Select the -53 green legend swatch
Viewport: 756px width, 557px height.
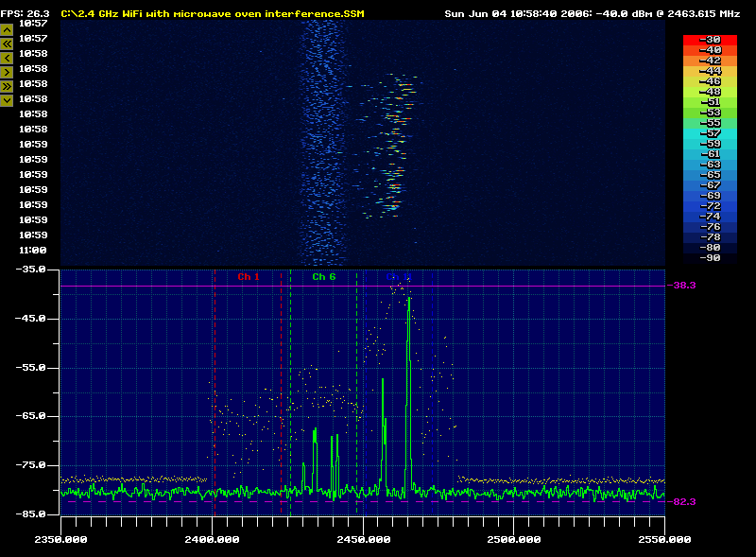pos(710,113)
